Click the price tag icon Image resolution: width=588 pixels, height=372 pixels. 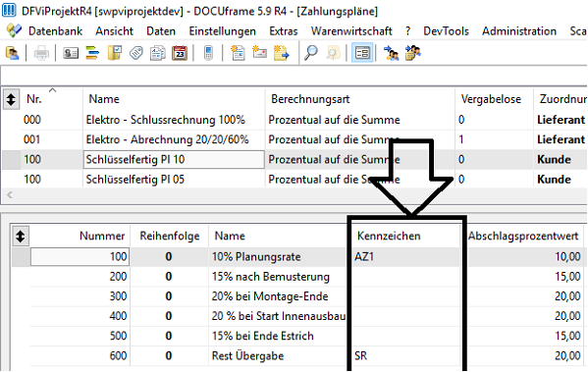coord(136,53)
